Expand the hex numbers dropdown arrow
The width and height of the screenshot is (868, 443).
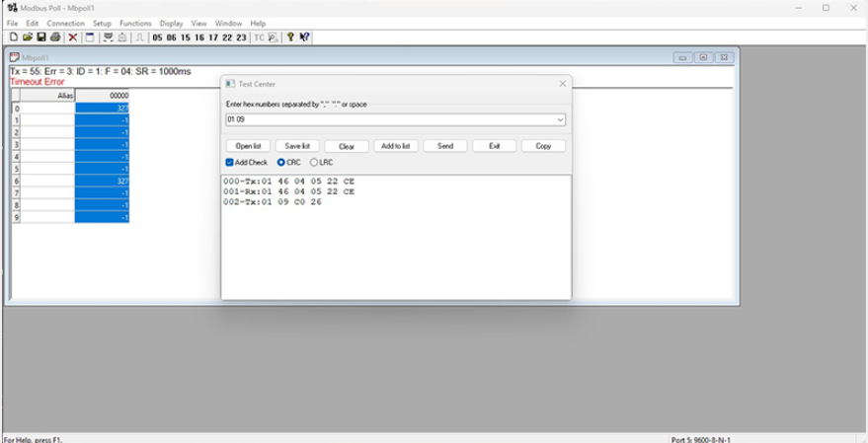[561, 120]
